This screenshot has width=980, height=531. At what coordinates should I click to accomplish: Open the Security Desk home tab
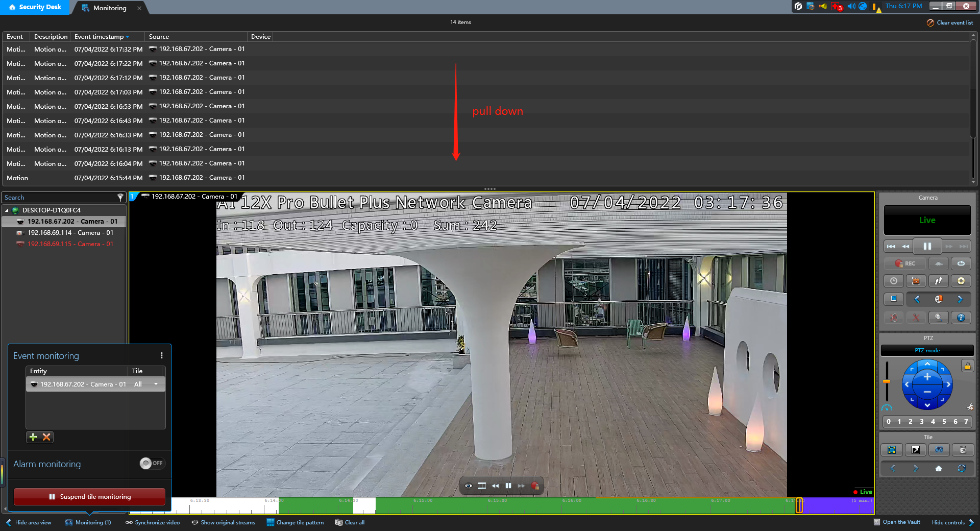(35, 7)
